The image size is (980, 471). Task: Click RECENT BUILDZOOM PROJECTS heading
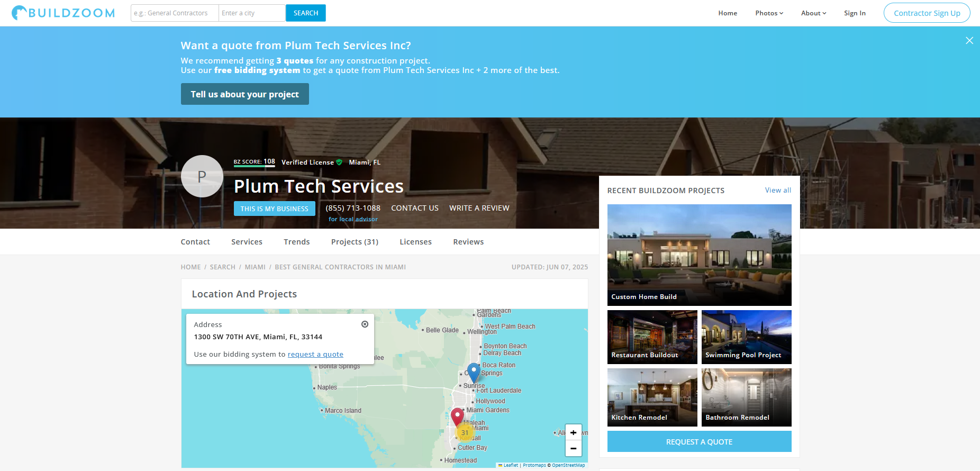point(666,191)
